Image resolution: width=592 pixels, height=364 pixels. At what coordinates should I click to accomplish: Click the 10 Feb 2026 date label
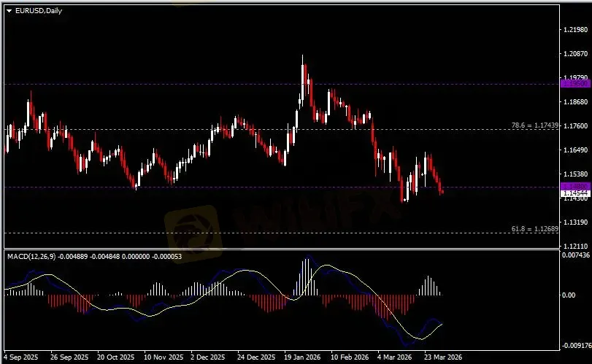(349, 358)
